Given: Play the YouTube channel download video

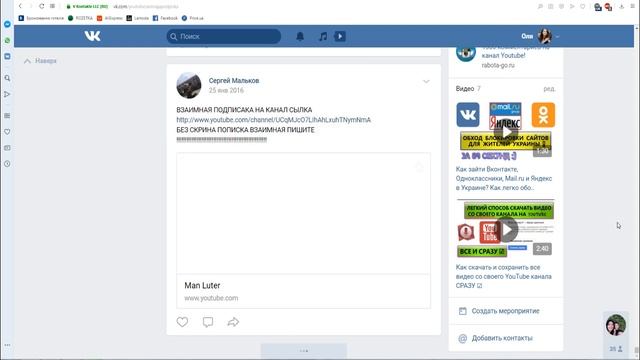Looking at the screenshot, I should click(506, 229).
